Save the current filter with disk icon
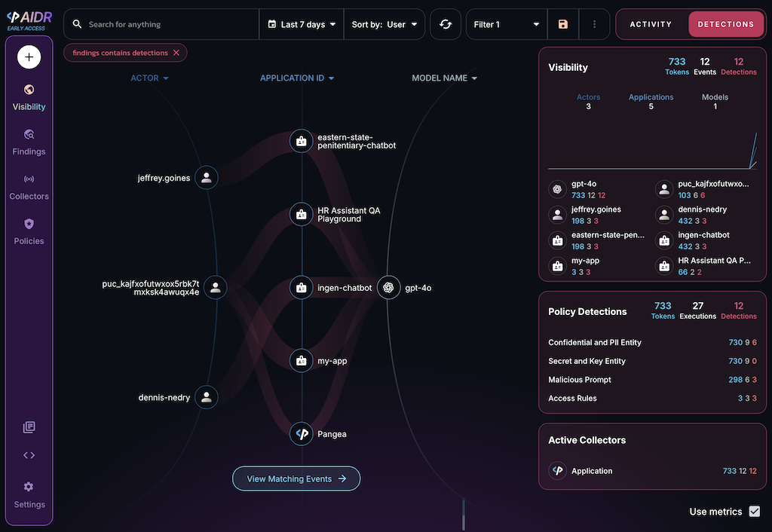 click(563, 24)
